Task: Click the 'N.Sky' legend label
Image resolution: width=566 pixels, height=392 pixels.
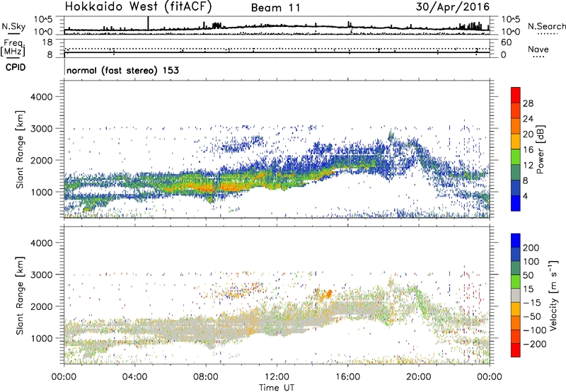Action: point(13,26)
